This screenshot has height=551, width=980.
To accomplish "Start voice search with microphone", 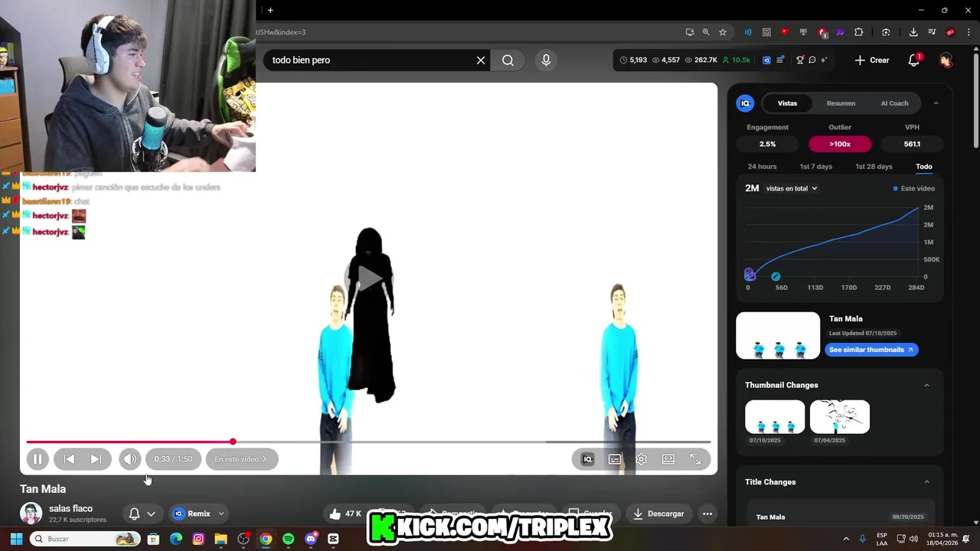I will [x=546, y=60].
